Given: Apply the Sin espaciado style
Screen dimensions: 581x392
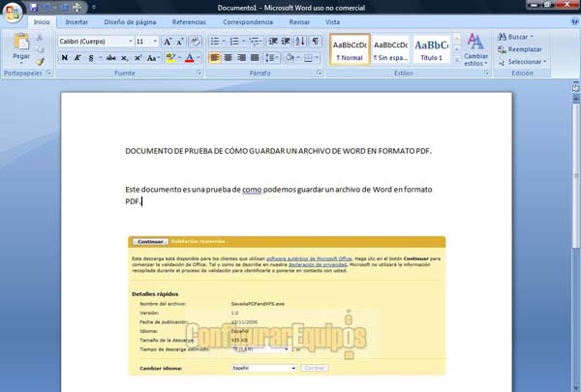Looking at the screenshot, I should pos(390,50).
